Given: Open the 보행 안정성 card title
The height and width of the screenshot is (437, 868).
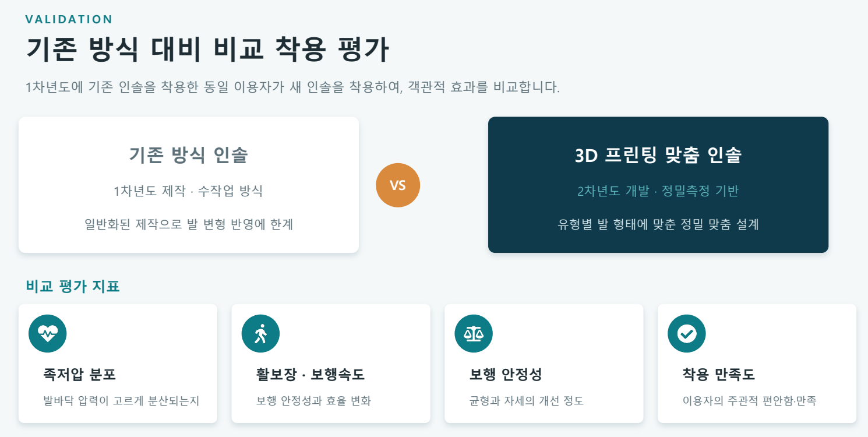Looking at the screenshot, I should [x=506, y=374].
